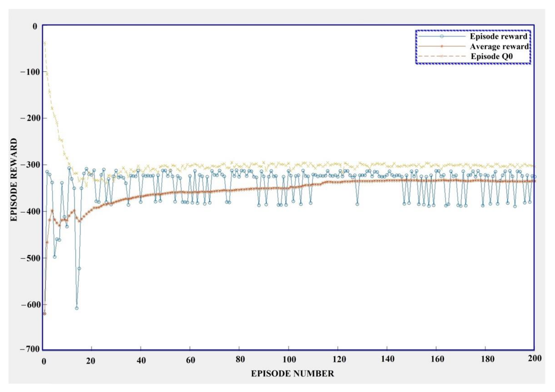Click the Episode reward legend entry
Viewport: 555px width, 392px height.
(498, 36)
